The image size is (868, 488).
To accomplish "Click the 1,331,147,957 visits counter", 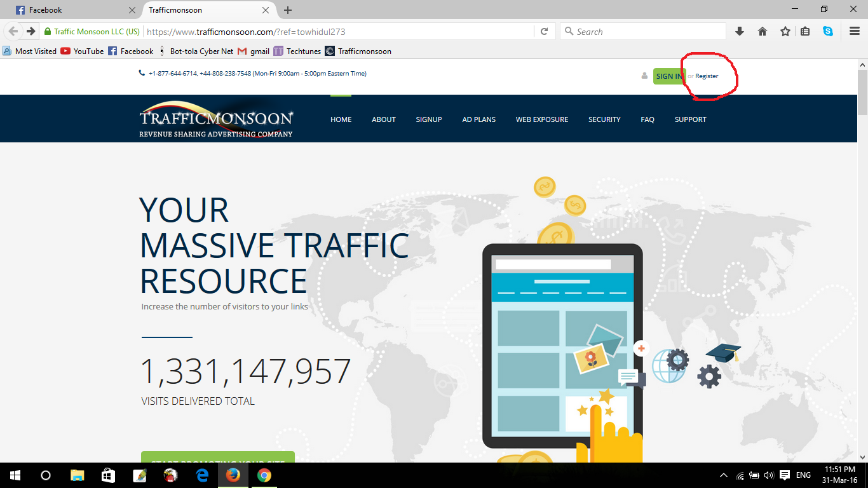I will coord(245,372).
